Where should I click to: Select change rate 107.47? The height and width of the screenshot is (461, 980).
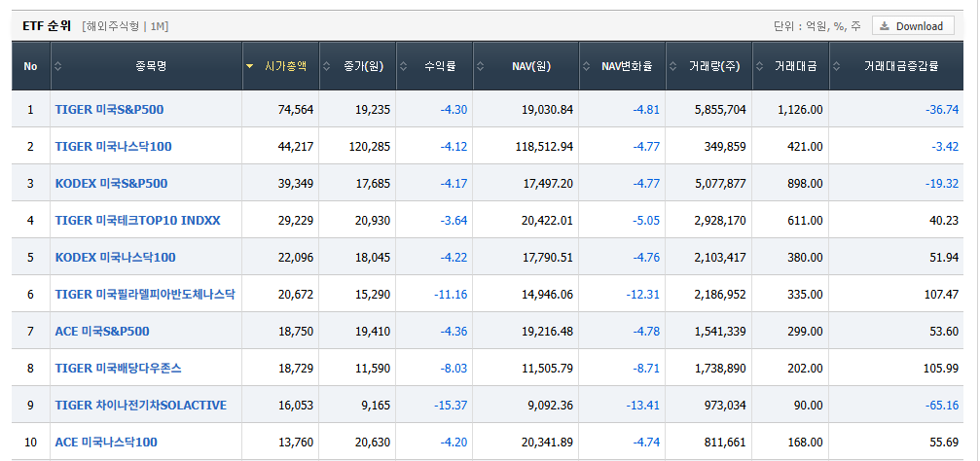pos(941,294)
